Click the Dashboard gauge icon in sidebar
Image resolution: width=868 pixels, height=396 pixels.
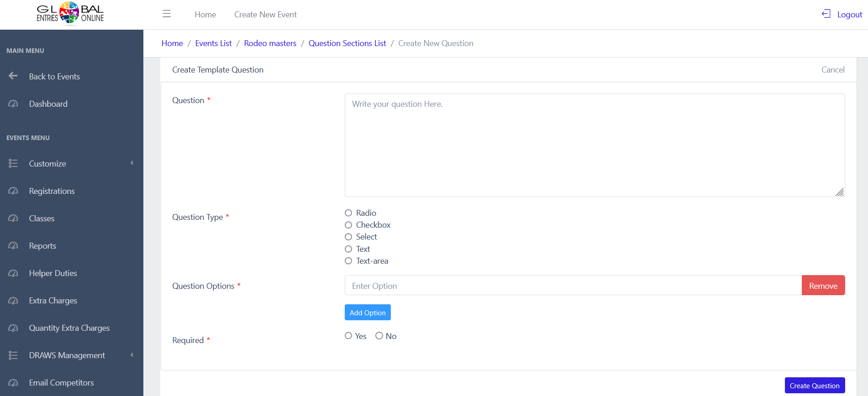(13, 104)
